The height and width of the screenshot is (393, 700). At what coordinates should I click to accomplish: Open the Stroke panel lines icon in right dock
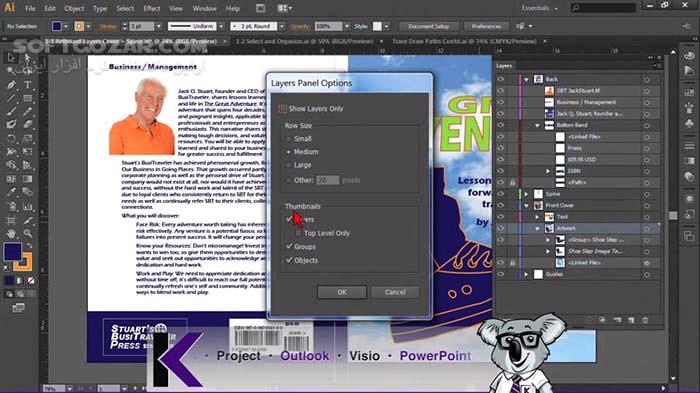pos(689,146)
